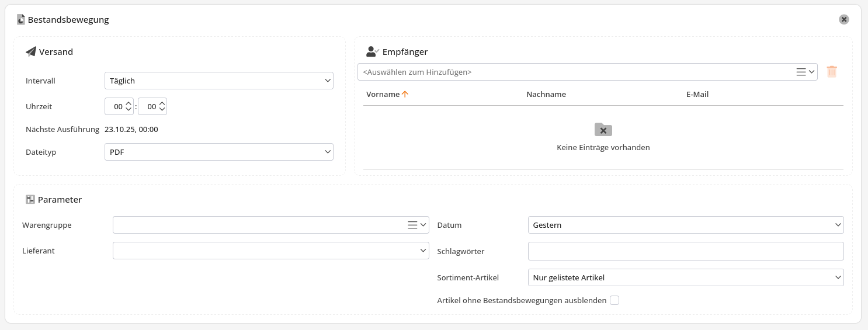Click the orange trash delete icon
The height and width of the screenshot is (330, 868).
pyautogui.click(x=832, y=72)
